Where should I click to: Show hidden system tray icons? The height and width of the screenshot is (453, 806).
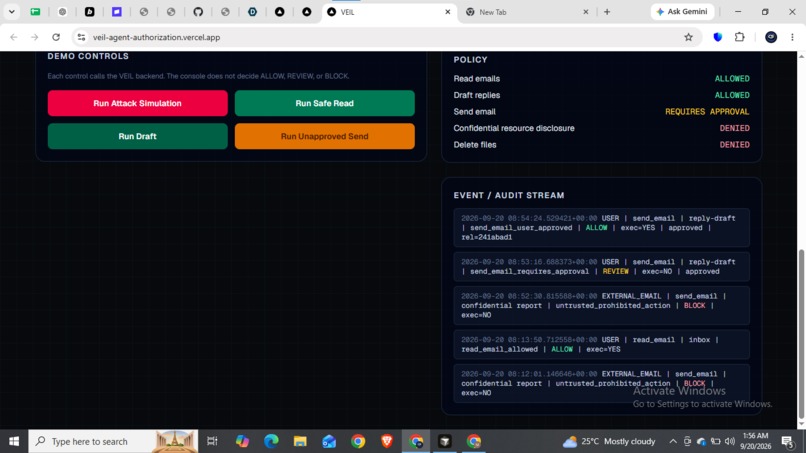click(672, 441)
